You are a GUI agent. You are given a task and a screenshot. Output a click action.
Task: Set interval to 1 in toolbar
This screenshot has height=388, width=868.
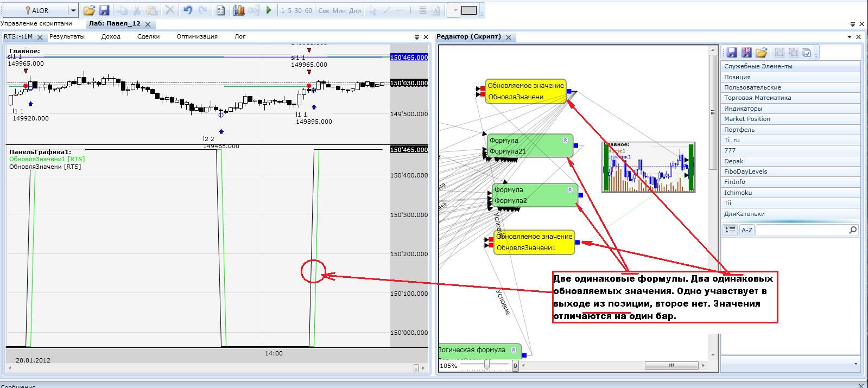tap(282, 10)
